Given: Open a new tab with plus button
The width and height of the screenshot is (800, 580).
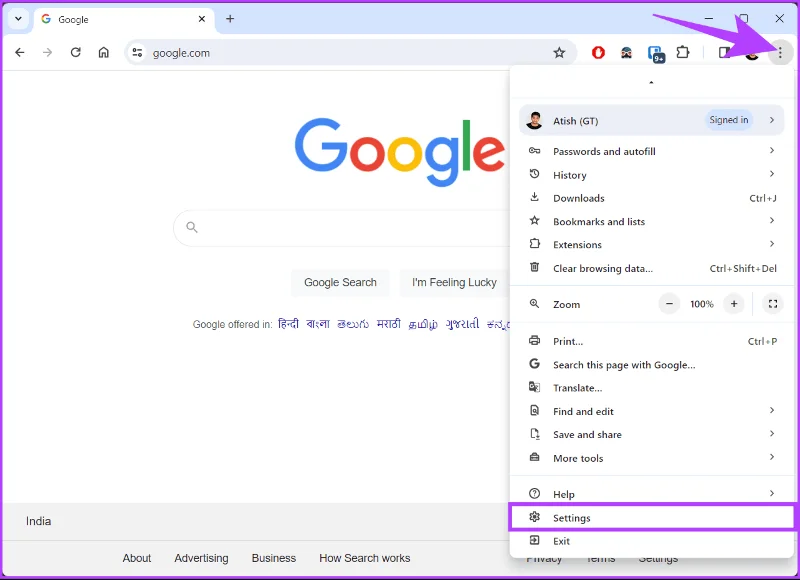Looking at the screenshot, I should tap(230, 19).
